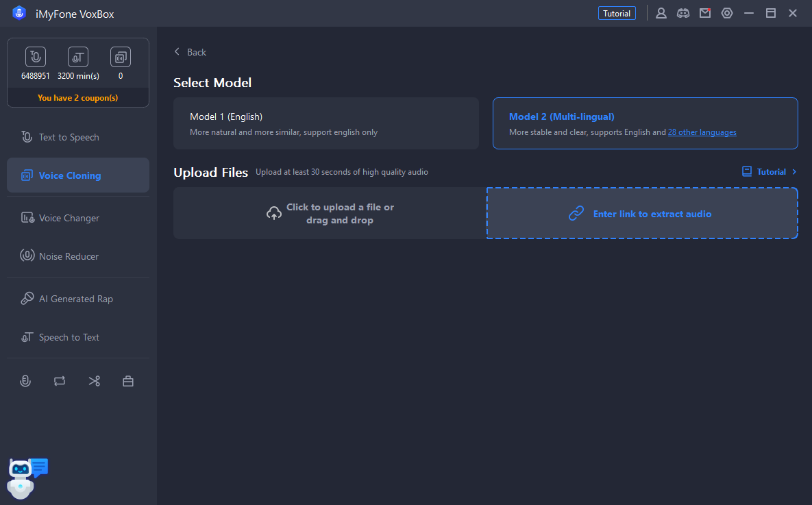
Task: Choose Model 1 (English) option
Action: point(325,123)
